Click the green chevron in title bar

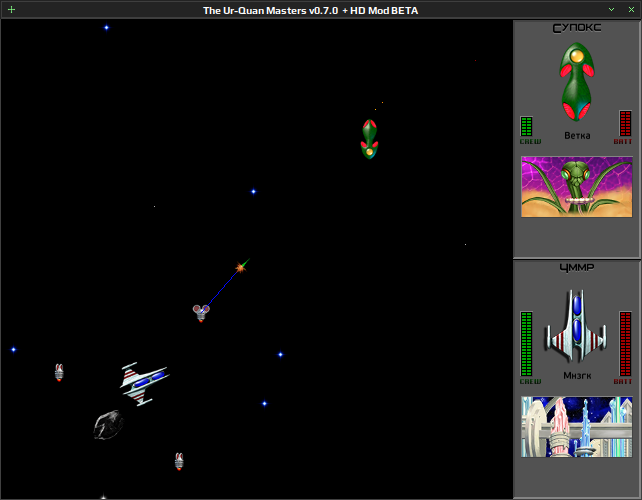coord(611,9)
